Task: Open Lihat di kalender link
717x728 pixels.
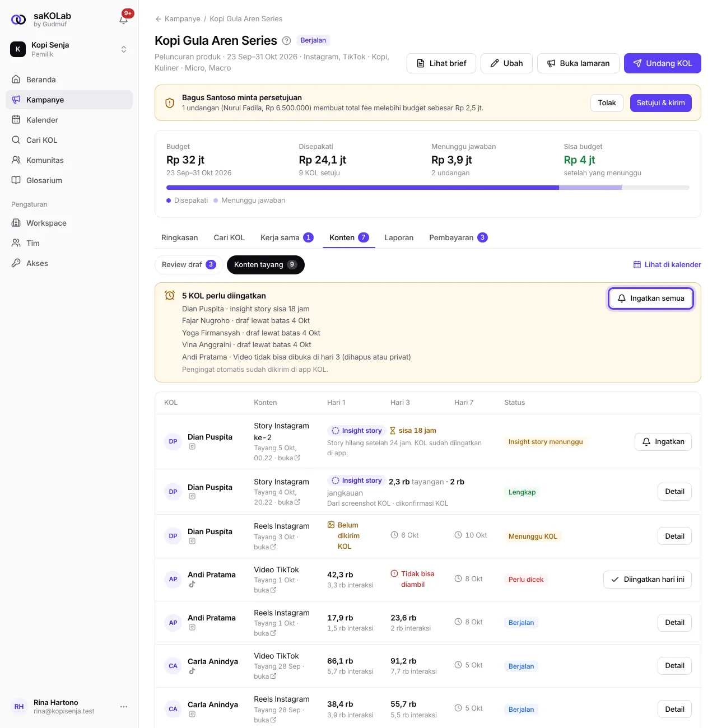Action: pos(667,265)
